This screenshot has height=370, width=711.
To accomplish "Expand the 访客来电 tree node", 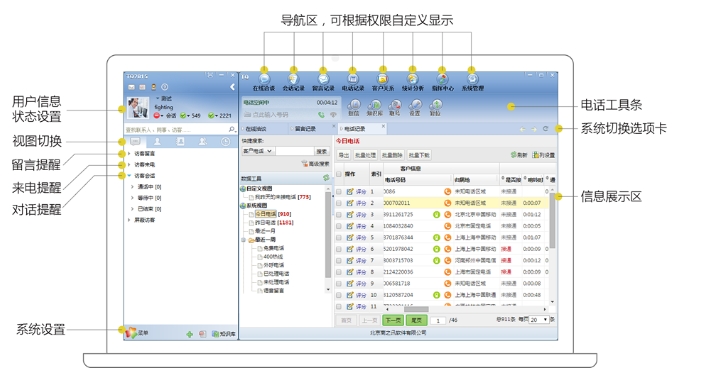I will [129, 165].
